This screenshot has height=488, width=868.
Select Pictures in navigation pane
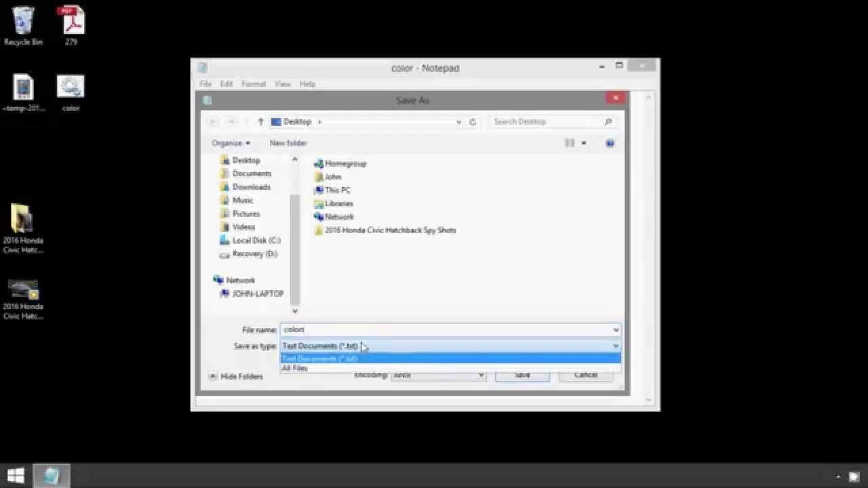[x=239, y=213]
